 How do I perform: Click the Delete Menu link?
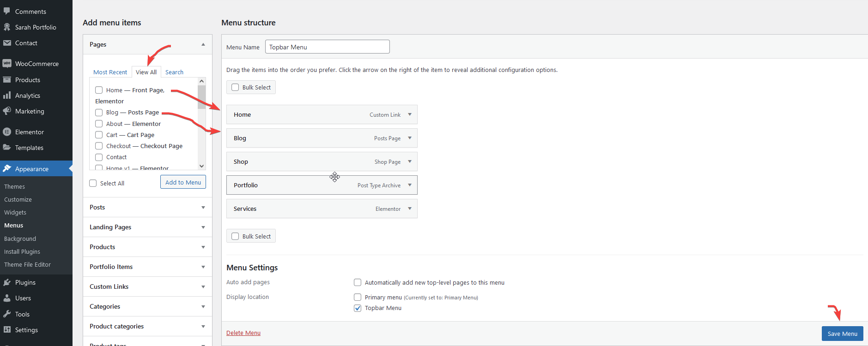[x=243, y=333]
